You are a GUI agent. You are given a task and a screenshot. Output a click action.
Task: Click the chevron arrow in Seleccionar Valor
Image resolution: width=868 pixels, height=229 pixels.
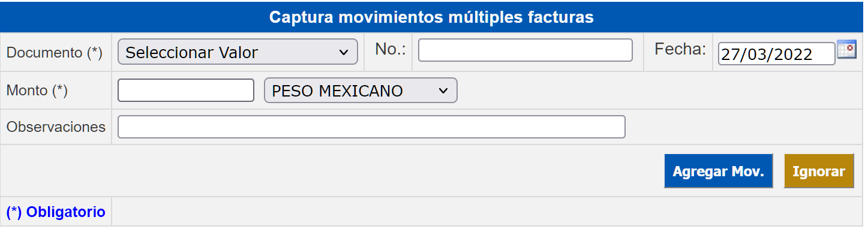pyautogui.click(x=344, y=52)
